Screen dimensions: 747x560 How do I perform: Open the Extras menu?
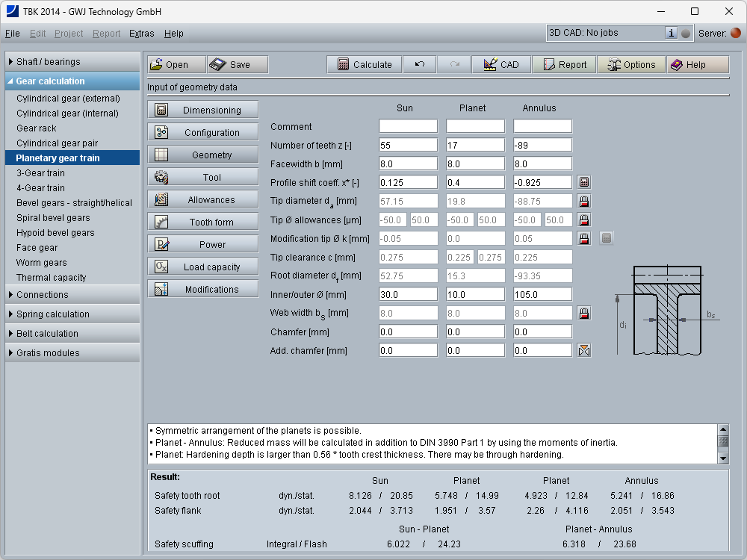click(141, 34)
